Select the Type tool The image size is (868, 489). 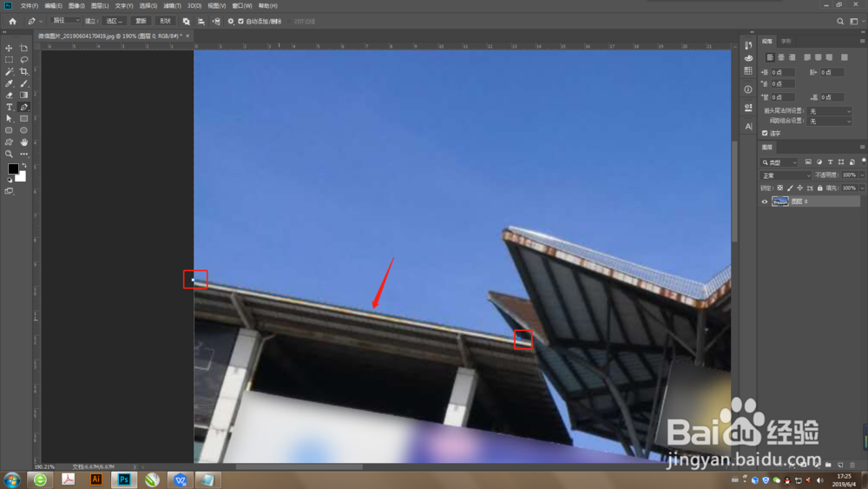pyautogui.click(x=9, y=107)
